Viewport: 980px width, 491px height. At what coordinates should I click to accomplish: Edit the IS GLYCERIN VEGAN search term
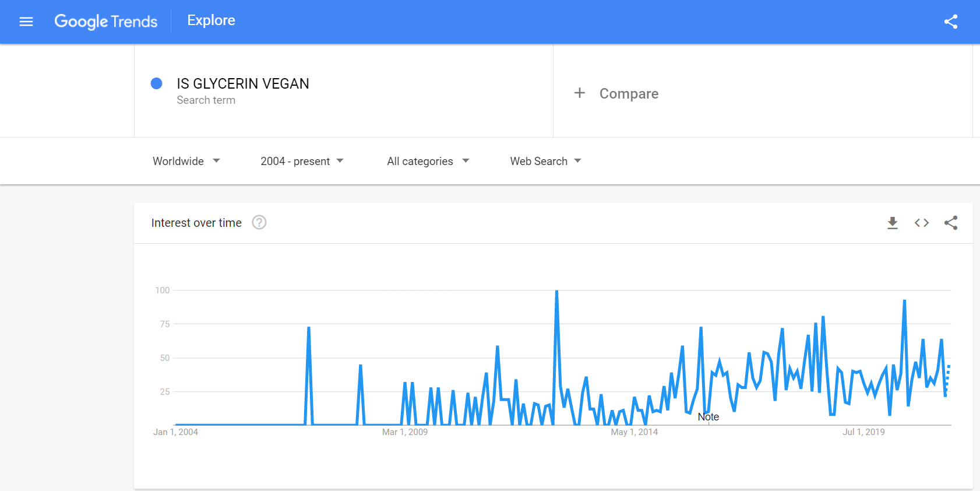243,83
